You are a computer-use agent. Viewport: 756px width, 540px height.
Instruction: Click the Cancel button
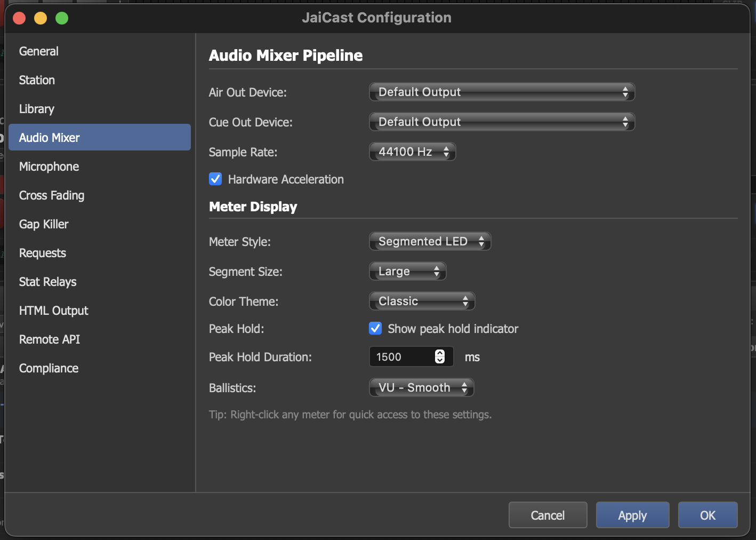coord(548,515)
